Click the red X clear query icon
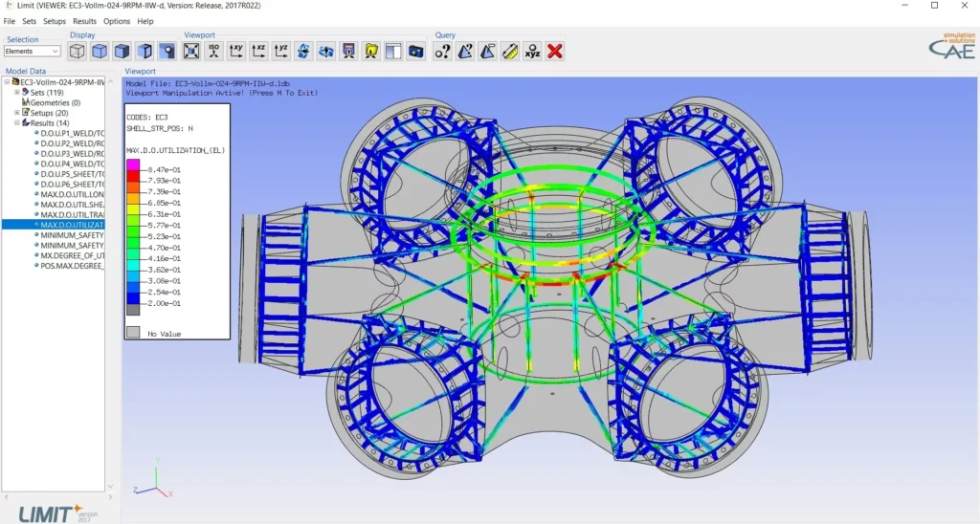Image resolution: width=980 pixels, height=524 pixels. [x=554, y=52]
